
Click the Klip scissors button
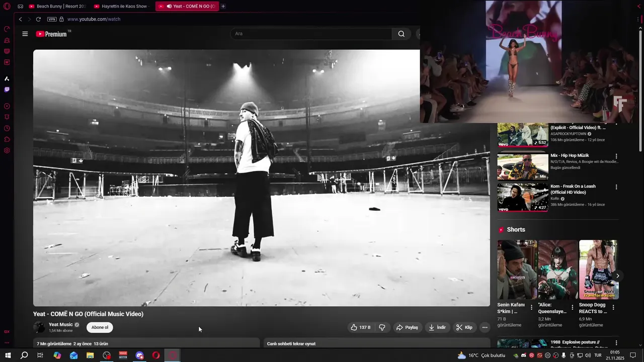(x=464, y=327)
